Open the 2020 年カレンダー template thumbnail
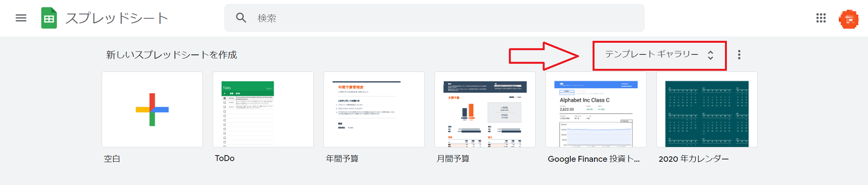The image size is (868, 185). (x=707, y=109)
